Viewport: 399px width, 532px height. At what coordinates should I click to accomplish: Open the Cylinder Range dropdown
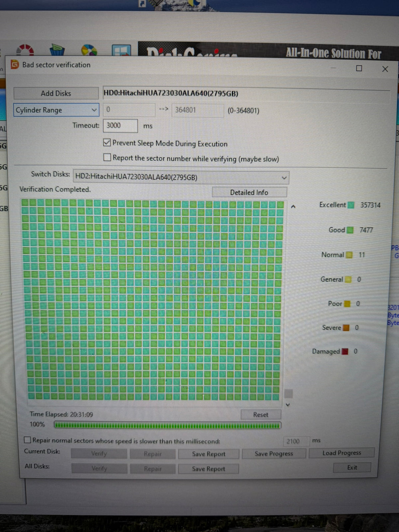(56, 110)
